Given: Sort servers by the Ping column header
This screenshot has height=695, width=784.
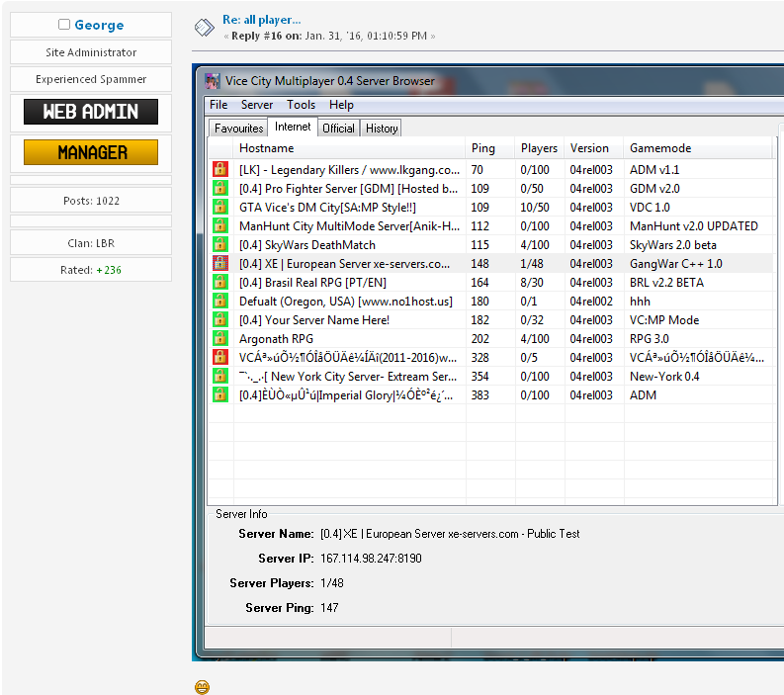Looking at the screenshot, I should [490, 148].
